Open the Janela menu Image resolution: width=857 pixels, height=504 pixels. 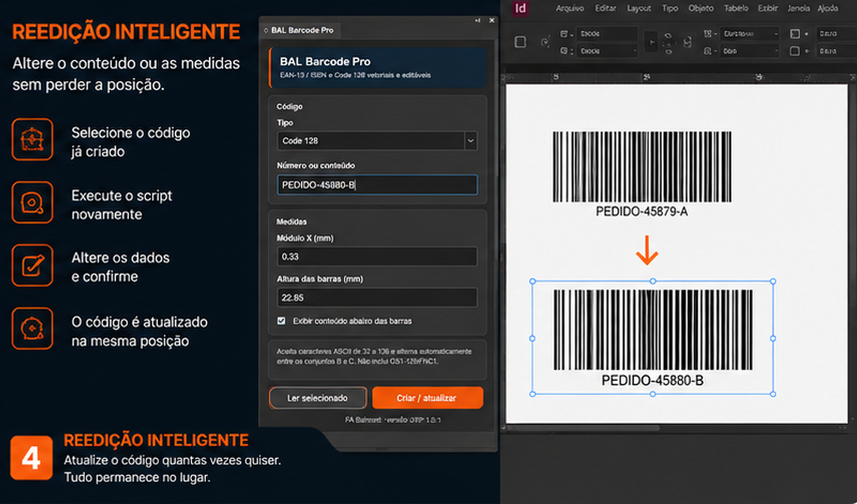[799, 8]
